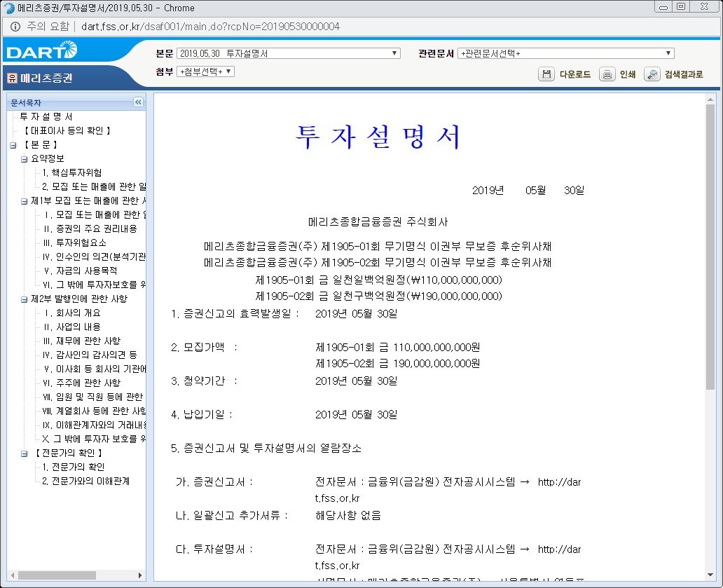Click the download floppy disk icon

[546, 74]
